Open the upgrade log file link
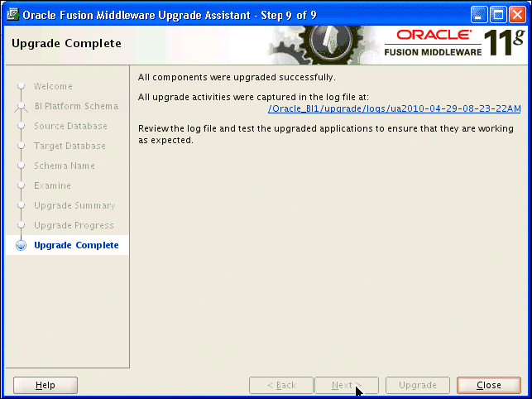This screenshot has width=532, height=399. (395, 109)
